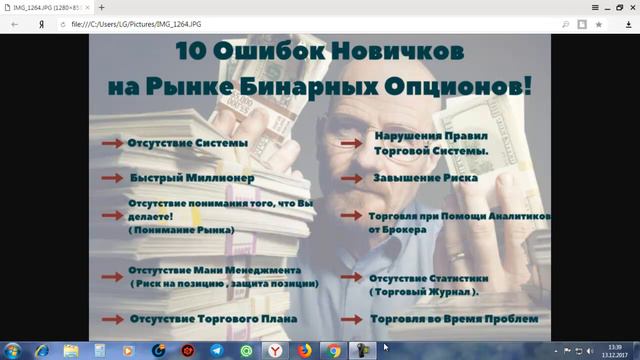Click the displayed image 'Отсутствие Системы' text
The height and width of the screenshot is (360, 640).
pos(187,143)
